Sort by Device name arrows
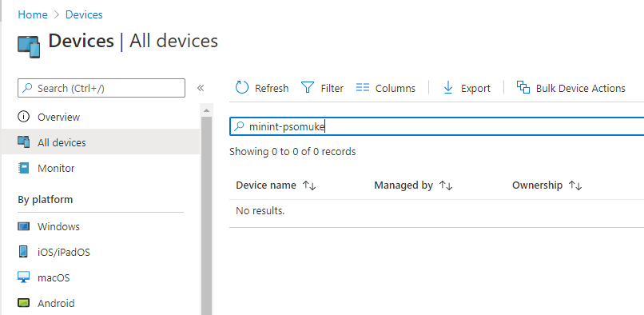This screenshot has width=644, height=315. click(x=309, y=185)
